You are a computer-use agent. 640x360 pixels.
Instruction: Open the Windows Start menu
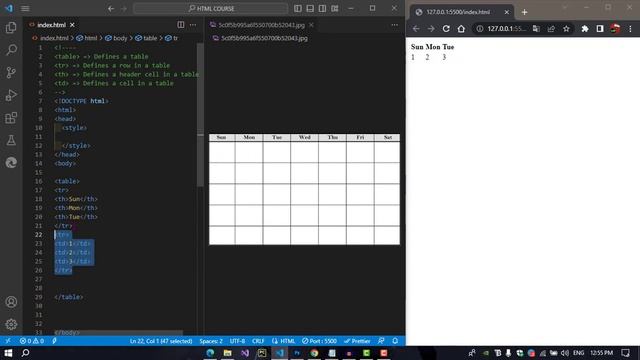8,353
